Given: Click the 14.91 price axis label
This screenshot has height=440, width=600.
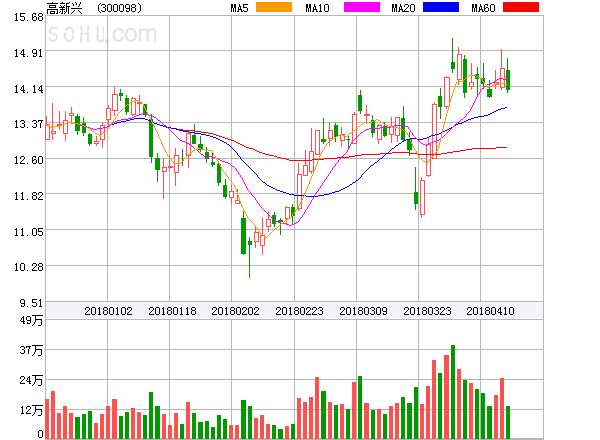Looking at the screenshot, I should coord(28,53).
